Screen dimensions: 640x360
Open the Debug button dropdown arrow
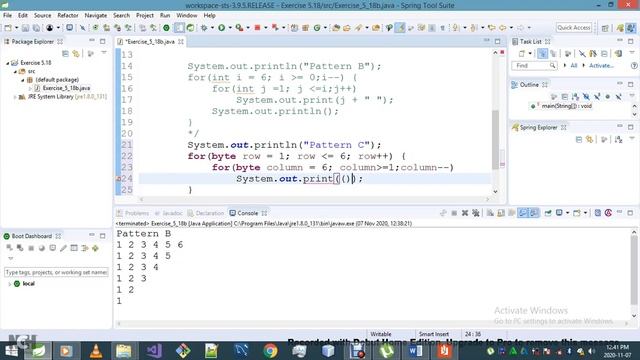212,28
